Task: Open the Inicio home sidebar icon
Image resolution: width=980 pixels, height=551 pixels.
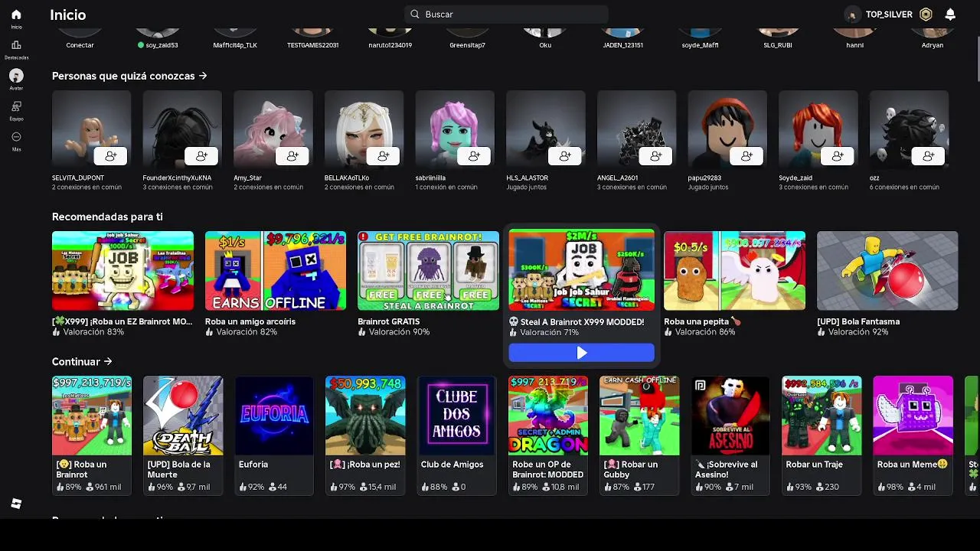Action: 16,15
